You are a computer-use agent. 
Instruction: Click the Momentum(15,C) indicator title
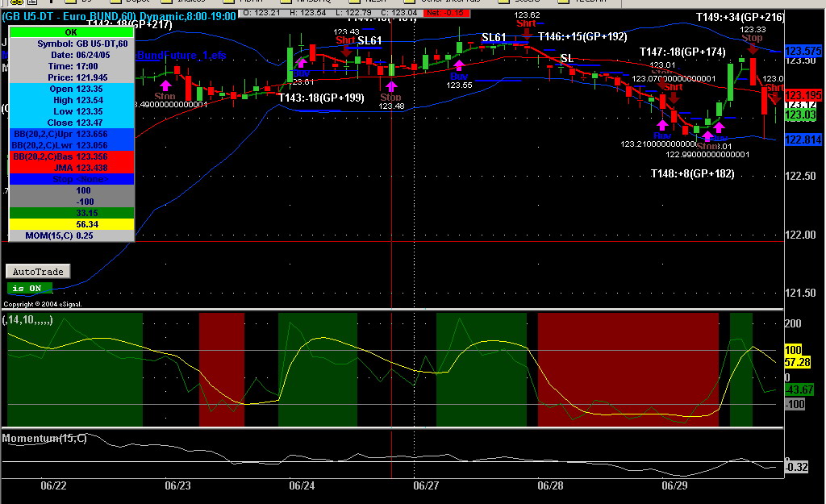pos(45,438)
